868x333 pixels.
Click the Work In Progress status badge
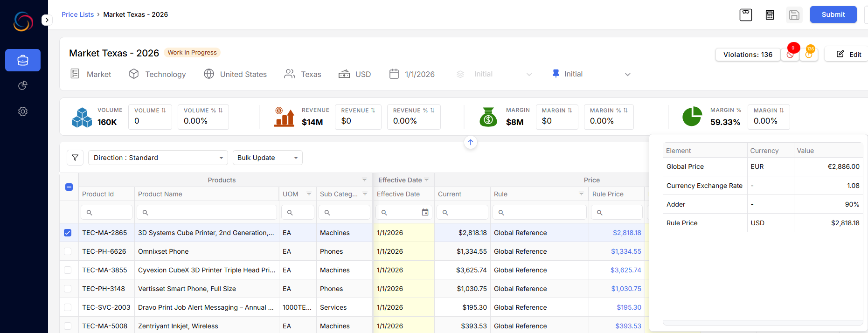click(x=192, y=53)
